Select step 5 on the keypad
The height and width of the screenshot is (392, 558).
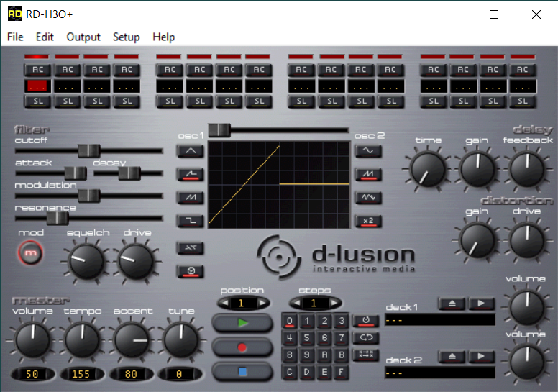pyautogui.click(x=307, y=338)
